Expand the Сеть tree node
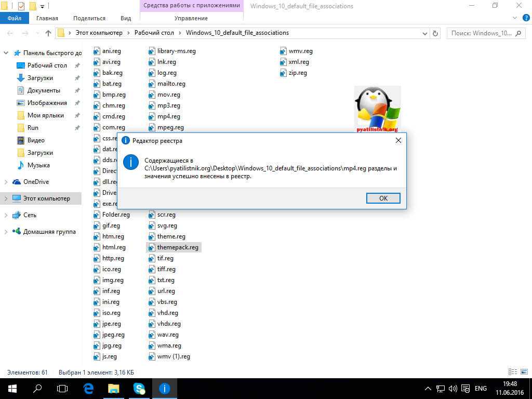Image resolution: width=532 pixels, height=399 pixels. (6, 215)
